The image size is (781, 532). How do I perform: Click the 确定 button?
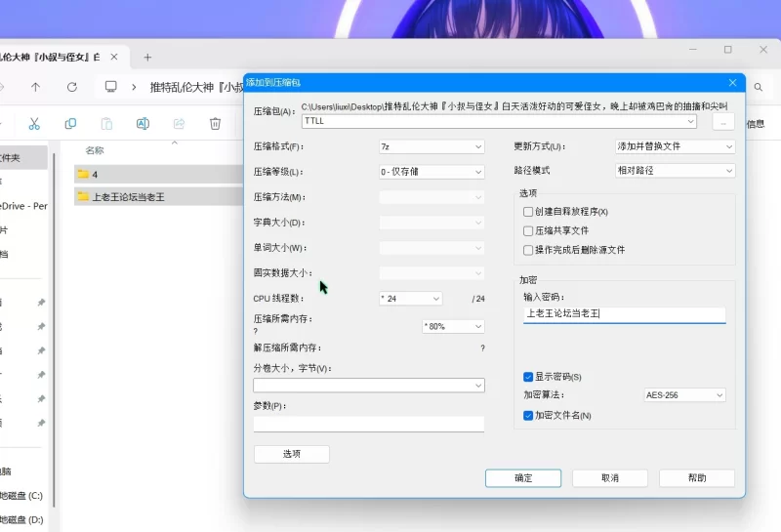(523, 478)
